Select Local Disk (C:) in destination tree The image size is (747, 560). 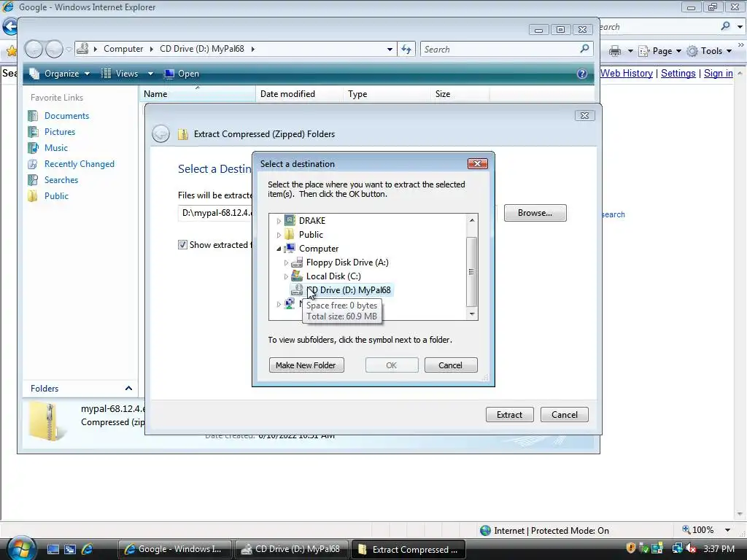333,276
